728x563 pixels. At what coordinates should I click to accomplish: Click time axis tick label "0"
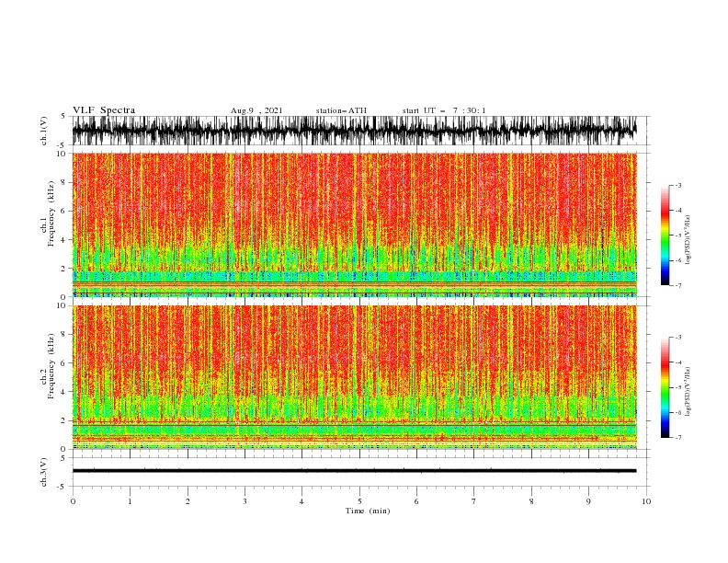[x=73, y=501]
